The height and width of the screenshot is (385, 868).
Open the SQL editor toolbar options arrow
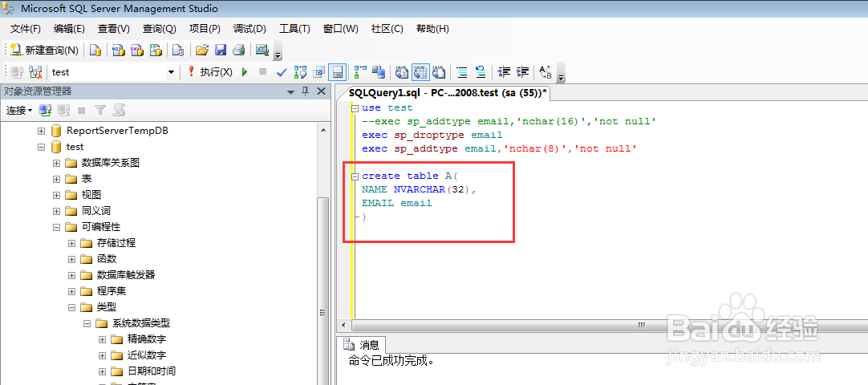(x=562, y=74)
